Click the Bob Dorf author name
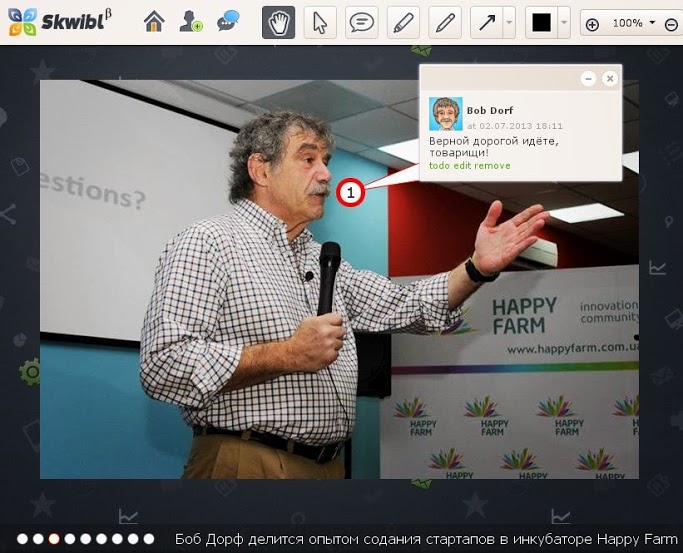 pyautogui.click(x=490, y=111)
